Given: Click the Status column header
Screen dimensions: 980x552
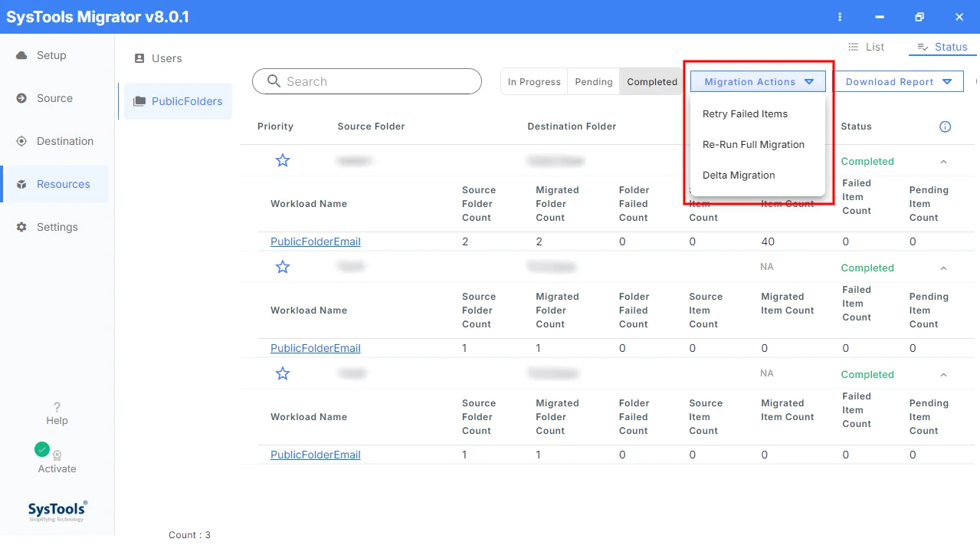Looking at the screenshot, I should [856, 127].
